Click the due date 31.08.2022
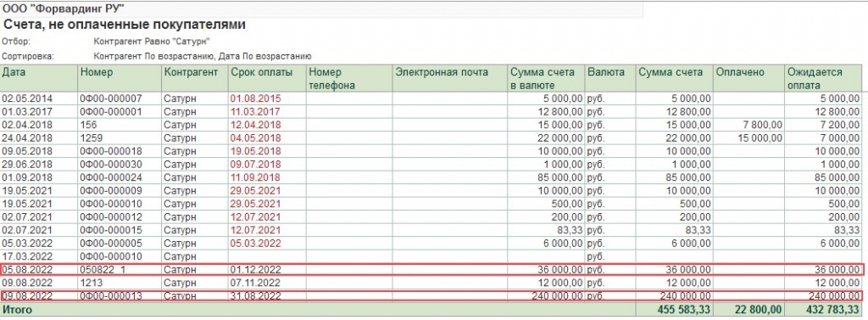This screenshot has width=868, height=320. (x=256, y=296)
